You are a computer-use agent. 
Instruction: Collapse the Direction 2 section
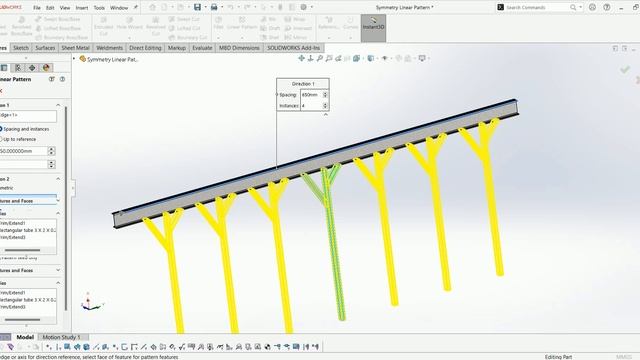coord(58,179)
